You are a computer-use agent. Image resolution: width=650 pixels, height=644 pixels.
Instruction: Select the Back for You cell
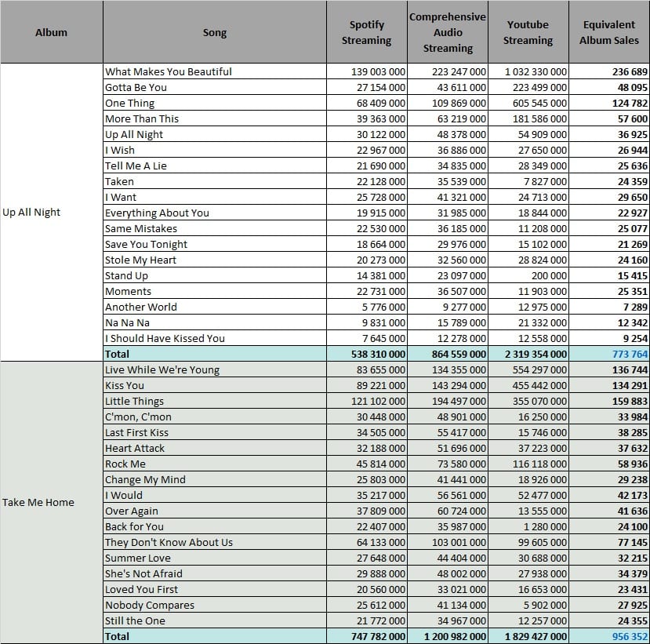click(215, 526)
